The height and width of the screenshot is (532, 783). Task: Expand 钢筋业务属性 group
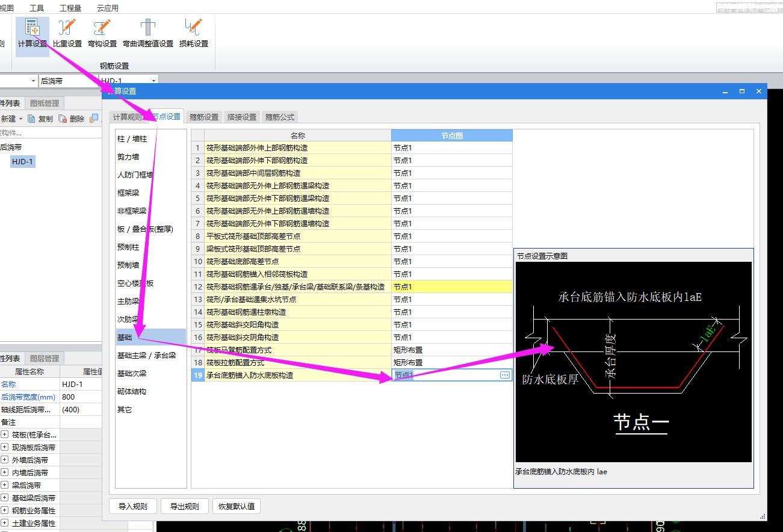[x=5, y=510]
